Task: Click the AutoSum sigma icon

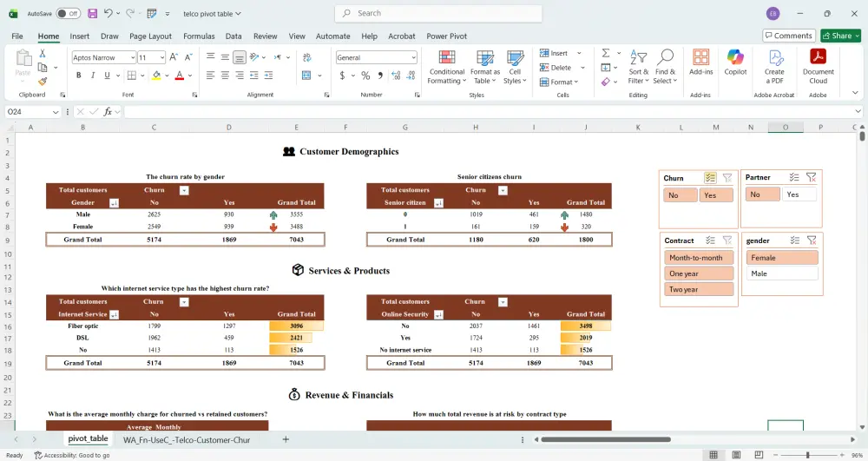Action: pyautogui.click(x=606, y=53)
